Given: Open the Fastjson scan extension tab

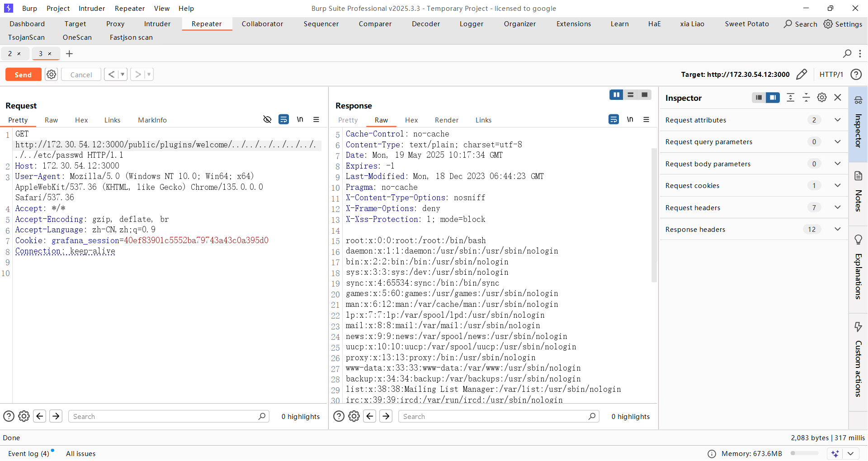Looking at the screenshot, I should [131, 37].
